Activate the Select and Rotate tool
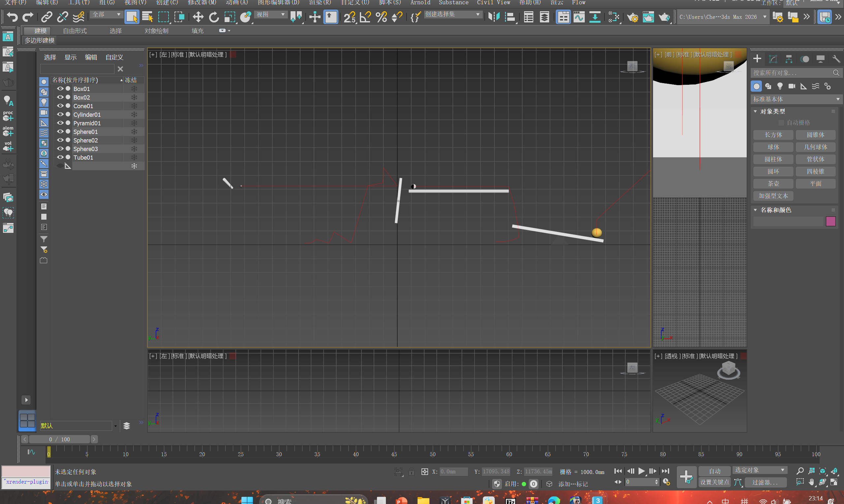 214,16
